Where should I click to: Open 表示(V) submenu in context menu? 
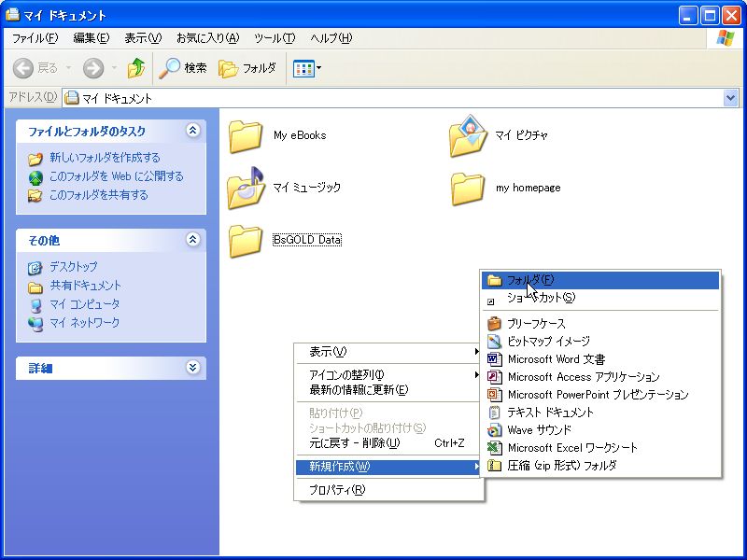coord(388,352)
